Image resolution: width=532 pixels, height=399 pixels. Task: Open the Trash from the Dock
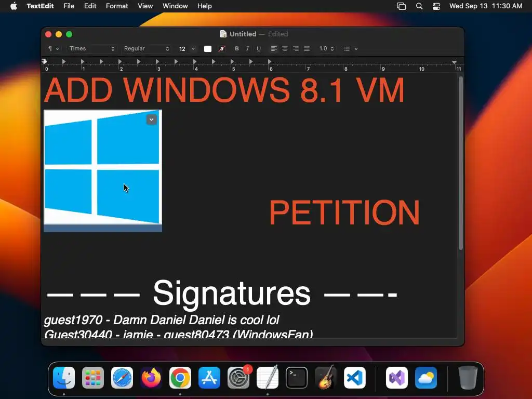(x=468, y=378)
